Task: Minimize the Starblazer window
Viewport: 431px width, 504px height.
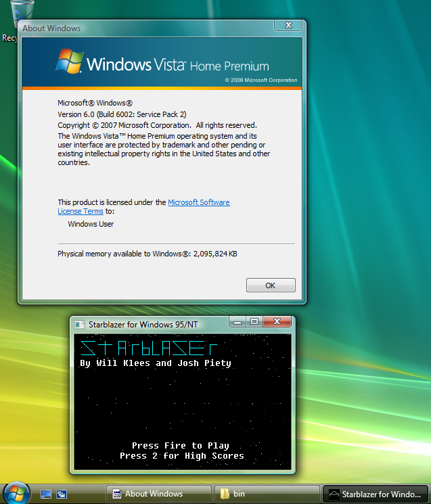Action: (237, 322)
